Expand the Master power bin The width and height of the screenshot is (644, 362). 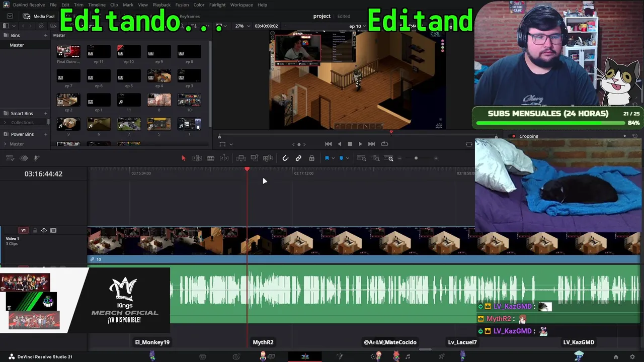(x=5, y=144)
